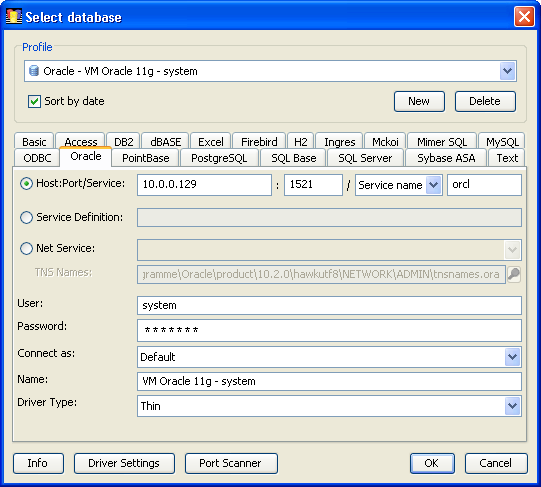
Task: Toggle the Sort by date checkbox
Action: pyautogui.click(x=34, y=101)
